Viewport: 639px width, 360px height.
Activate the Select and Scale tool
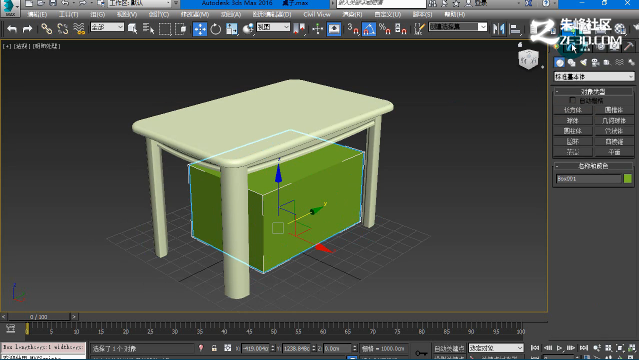point(231,29)
